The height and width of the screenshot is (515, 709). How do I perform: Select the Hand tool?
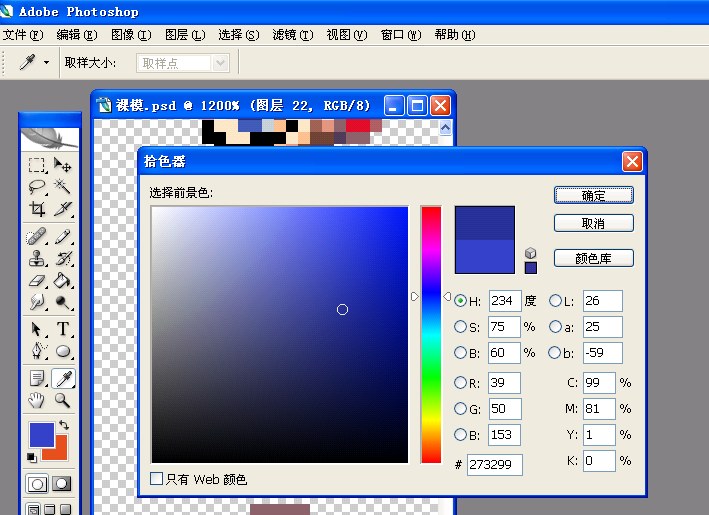[37, 400]
